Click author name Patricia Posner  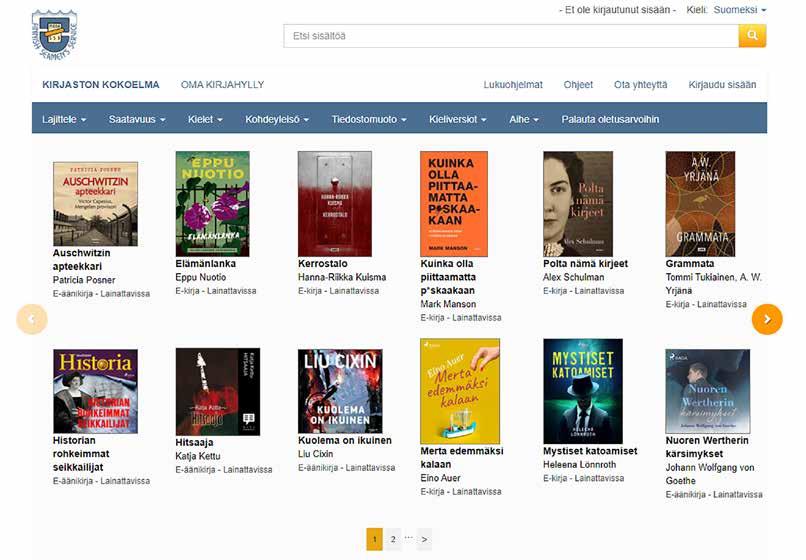pyautogui.click(x=84, y=280)
